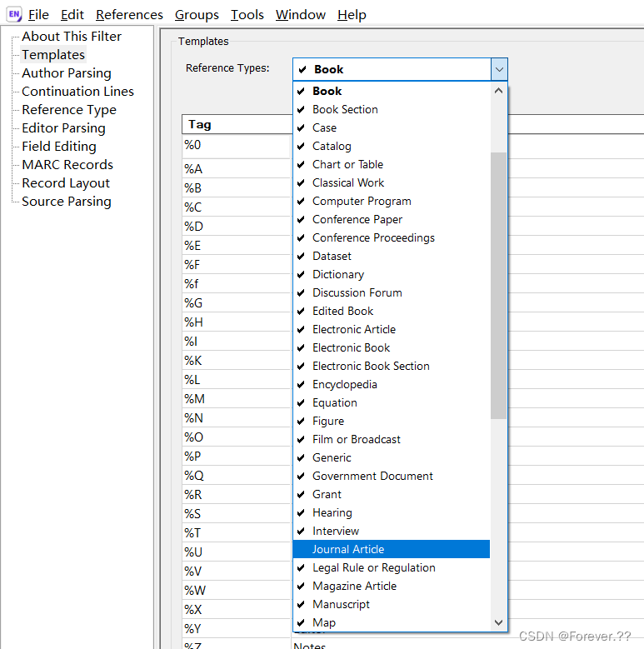Choose Discussion Forum reference type
The height and width of the screenshot is (649, 644).
391,293
